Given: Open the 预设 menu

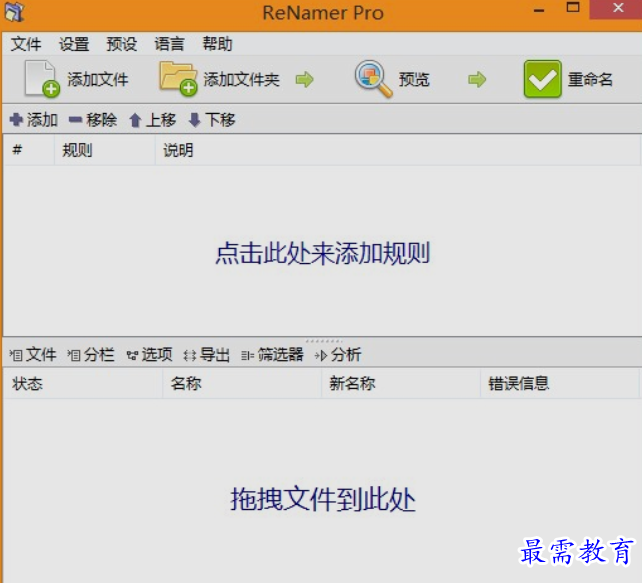Looking at the screenshot, I should 122,44.
